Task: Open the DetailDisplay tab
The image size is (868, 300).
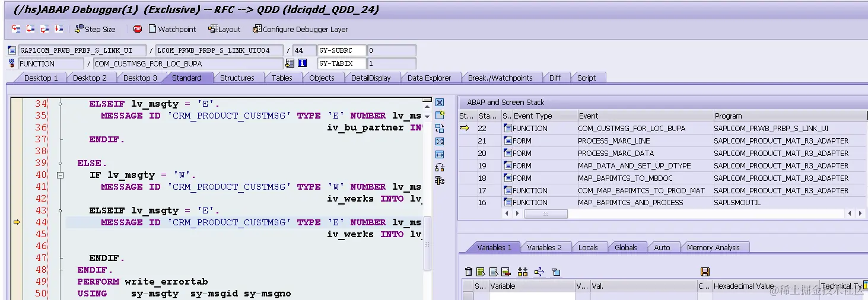Action: (x=371, y=78)
